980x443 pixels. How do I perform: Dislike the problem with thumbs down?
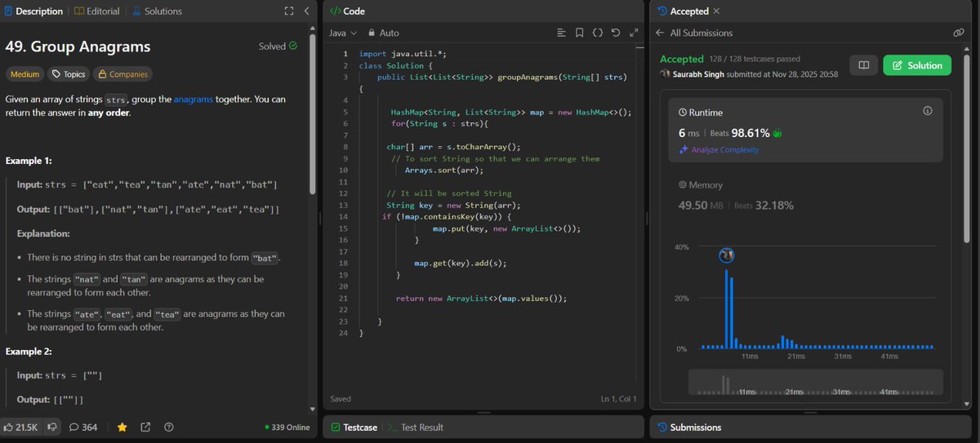(51, 427)
